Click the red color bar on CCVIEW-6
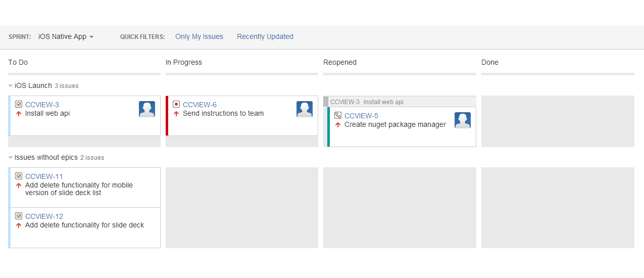 (x=167, y=116)
